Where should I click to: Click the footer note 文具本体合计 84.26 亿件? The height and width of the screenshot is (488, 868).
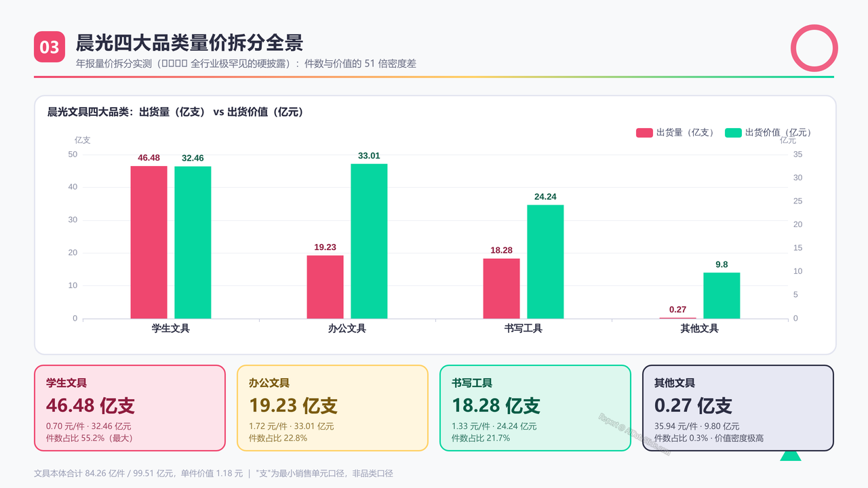[214, 473]
